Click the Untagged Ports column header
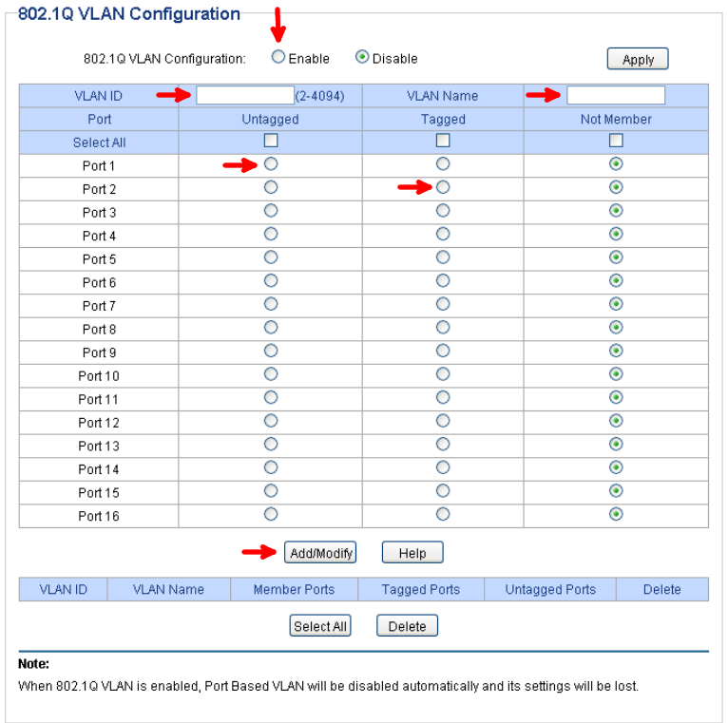 point(550,589)
